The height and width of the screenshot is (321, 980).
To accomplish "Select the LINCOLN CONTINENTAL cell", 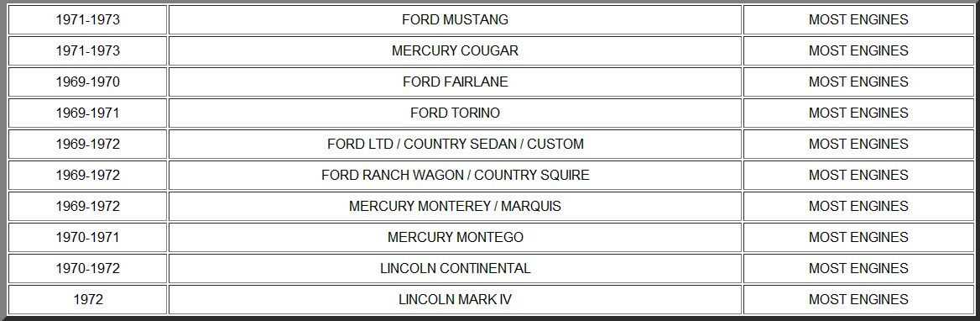I will pyautogui.click(x=455, y=268).
